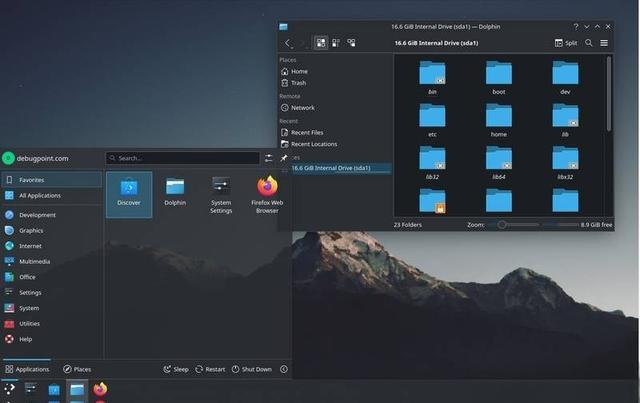Select the bin folder icon
640x403 pixels.
(x=432, y=73)
